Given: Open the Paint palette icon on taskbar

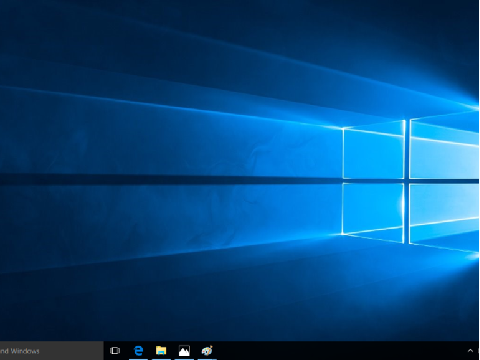Looking at the screenshot, I should point(207,351).
